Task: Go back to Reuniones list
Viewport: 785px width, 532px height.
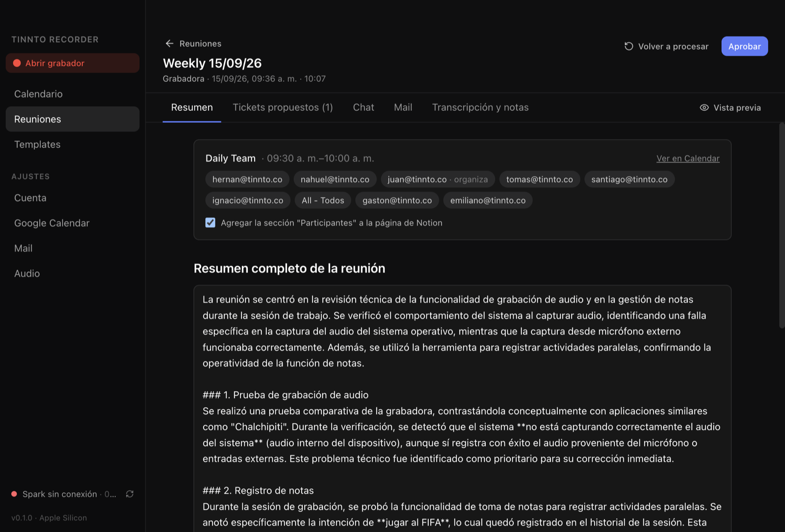Action: [x=193, y=44]
